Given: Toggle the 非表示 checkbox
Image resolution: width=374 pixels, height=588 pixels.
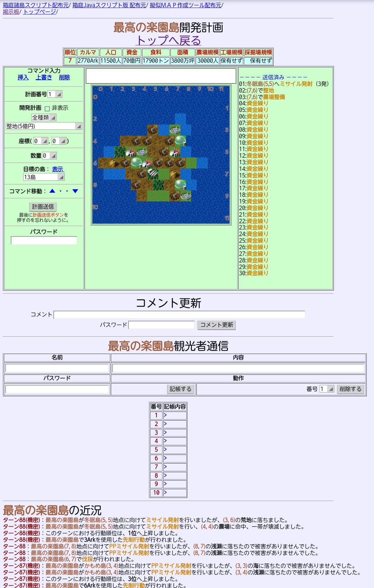Looking at the screenshot, I should tap(47, 109).
